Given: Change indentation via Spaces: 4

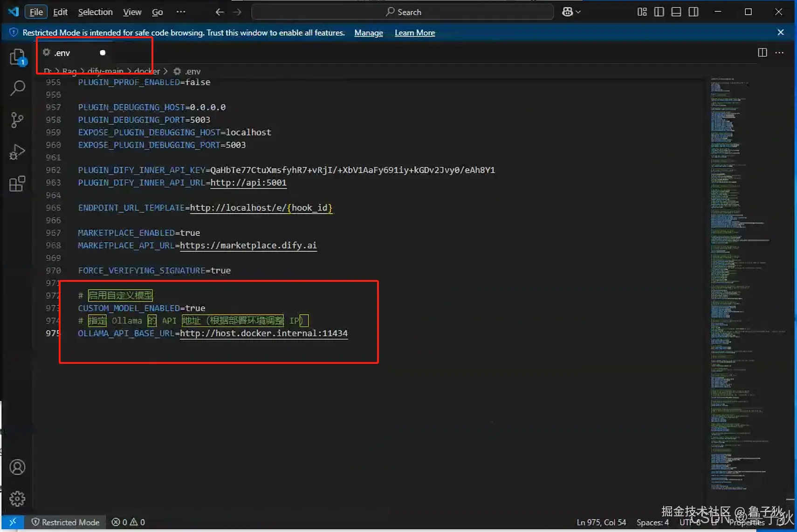Looking at the screenshot, I should click(653, 522).
